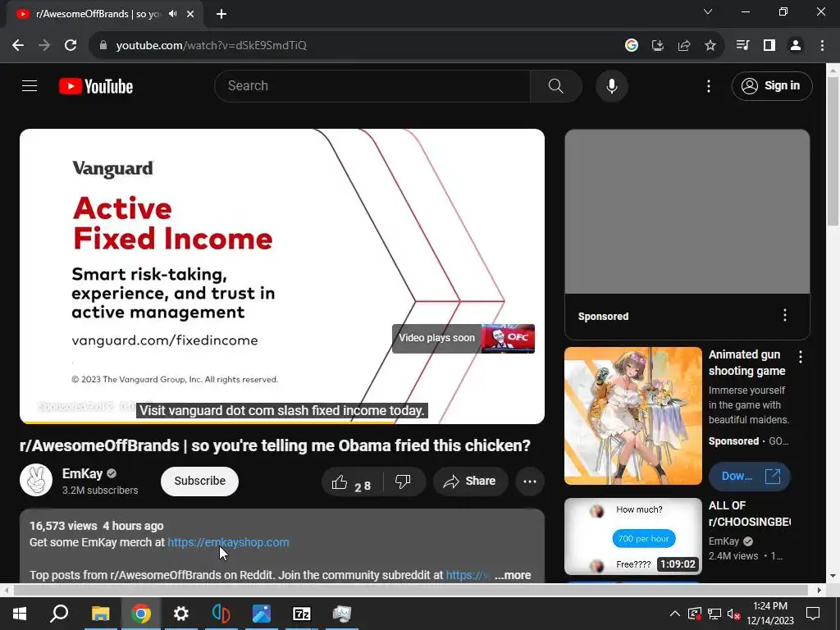Open Google icon in address bar

(632, 46)
